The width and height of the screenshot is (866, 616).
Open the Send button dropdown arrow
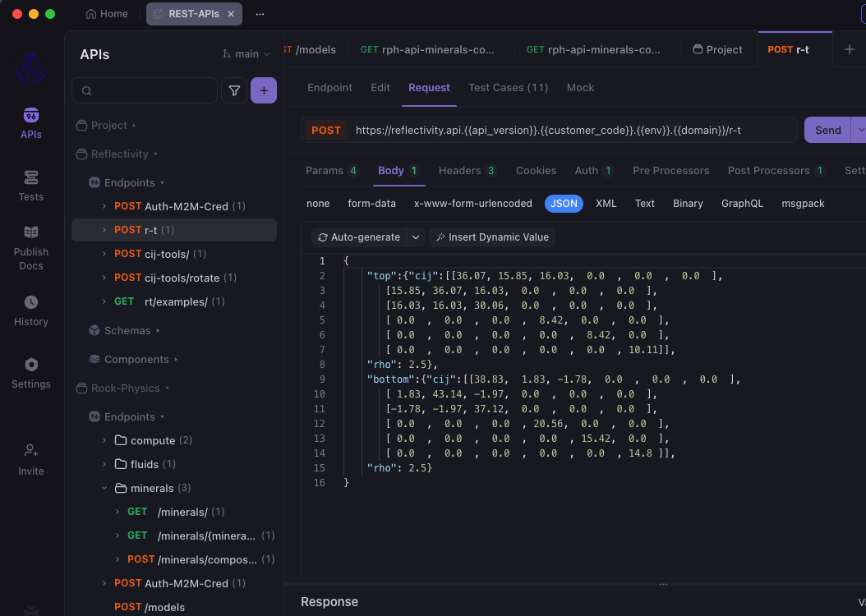[x=860, y=131]
